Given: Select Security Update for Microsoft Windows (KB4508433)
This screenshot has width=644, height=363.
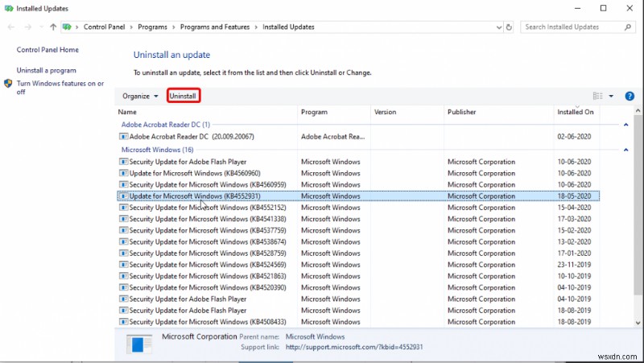Looking at the screenshot, I should point(358,322).
